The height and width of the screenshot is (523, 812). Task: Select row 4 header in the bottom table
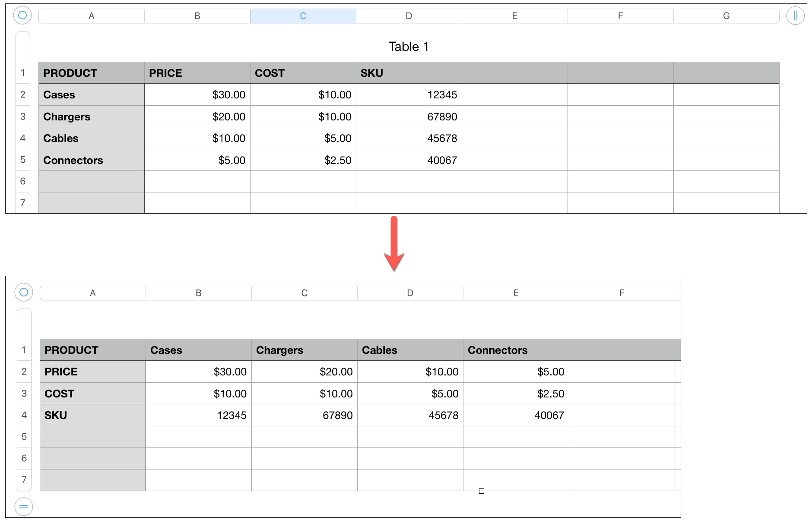pyautogui.click(x=24, y=415)
